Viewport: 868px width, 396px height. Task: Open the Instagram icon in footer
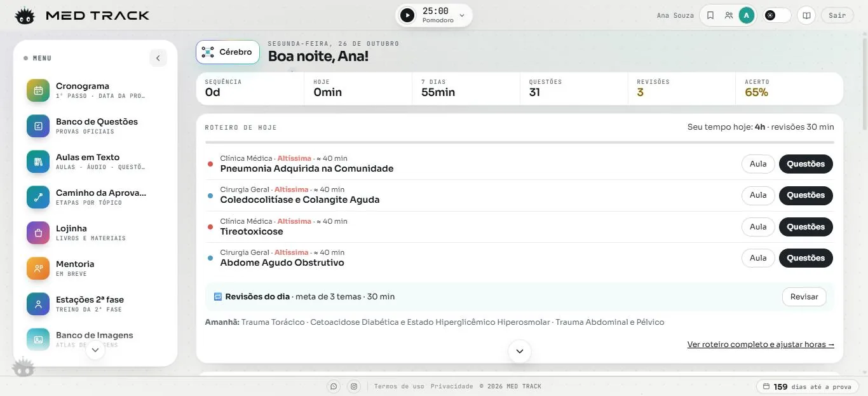pos(354,386)
